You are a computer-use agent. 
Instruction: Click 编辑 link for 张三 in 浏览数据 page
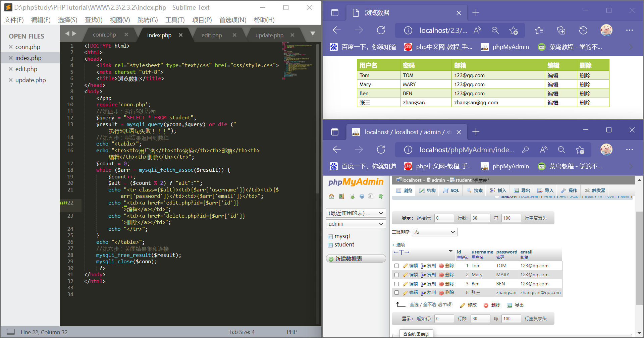pyautogui.click(x=553, y=103)
